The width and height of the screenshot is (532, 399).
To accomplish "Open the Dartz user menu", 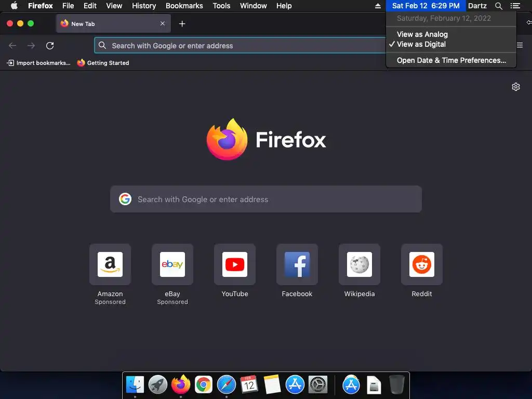I will (x=477, y=6).
